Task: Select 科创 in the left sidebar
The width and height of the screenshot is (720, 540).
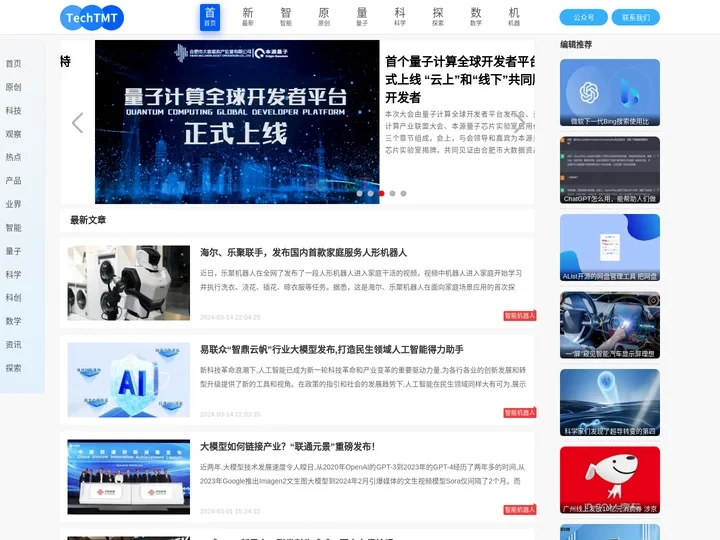Action: [x=13, y=298]
